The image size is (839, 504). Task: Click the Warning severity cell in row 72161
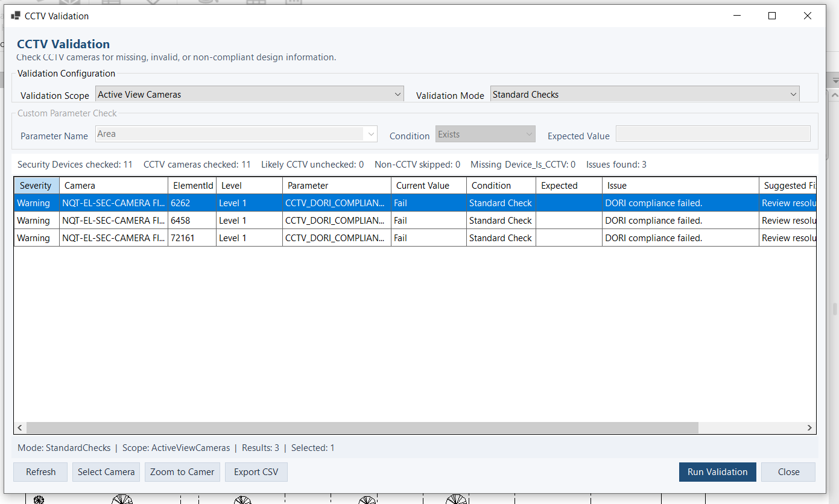click(x=37, y=238)
